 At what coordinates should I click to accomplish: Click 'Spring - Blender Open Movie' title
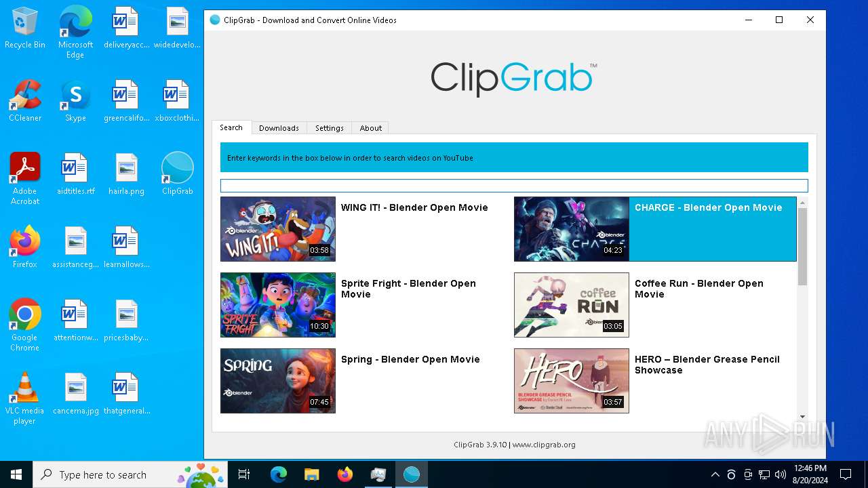click(410, 359)
